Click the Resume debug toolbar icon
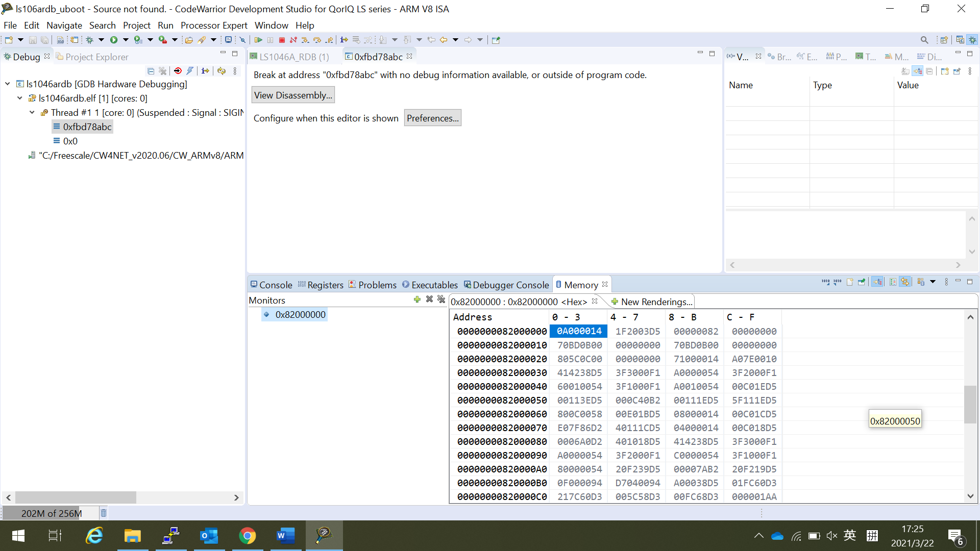The height and width of the screenshot is (551, 980). pos(258,40)
